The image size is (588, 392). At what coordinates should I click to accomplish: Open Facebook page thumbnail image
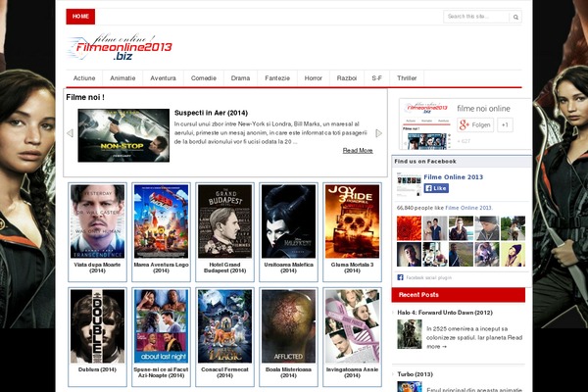point(409,184)
